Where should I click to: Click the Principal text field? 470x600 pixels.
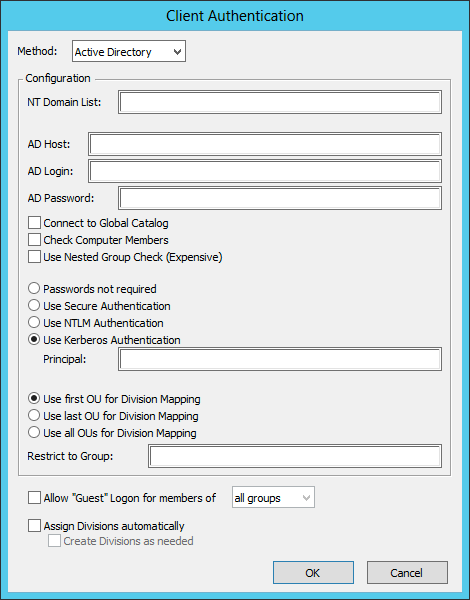(280, 359)
